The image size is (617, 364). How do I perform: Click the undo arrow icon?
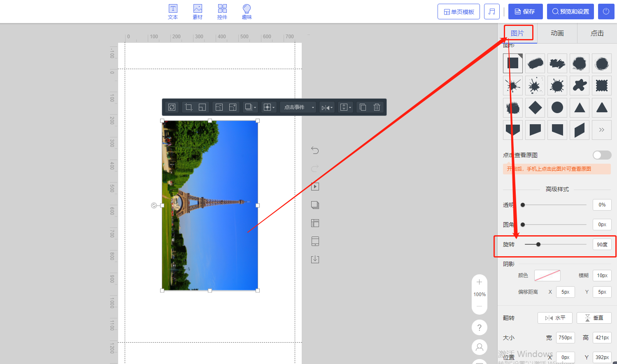[315, 150]
